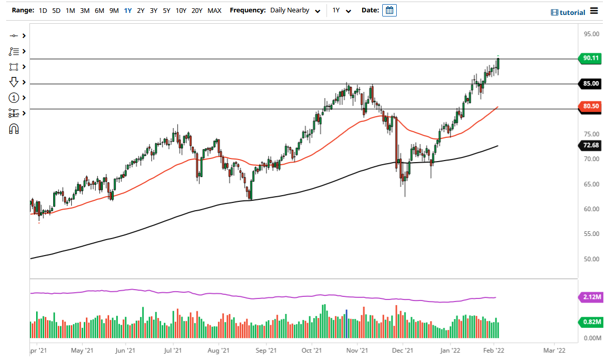Select the MAX range

pos(214,11)
